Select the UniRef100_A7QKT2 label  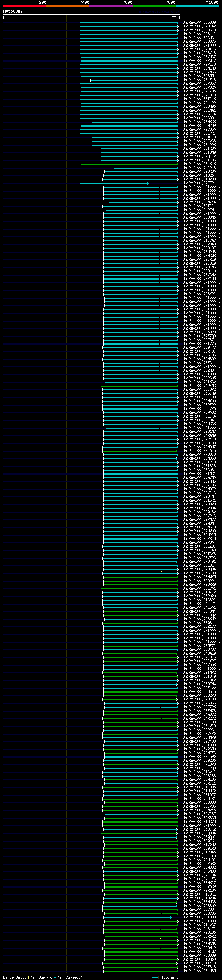[x=199, y=156]
